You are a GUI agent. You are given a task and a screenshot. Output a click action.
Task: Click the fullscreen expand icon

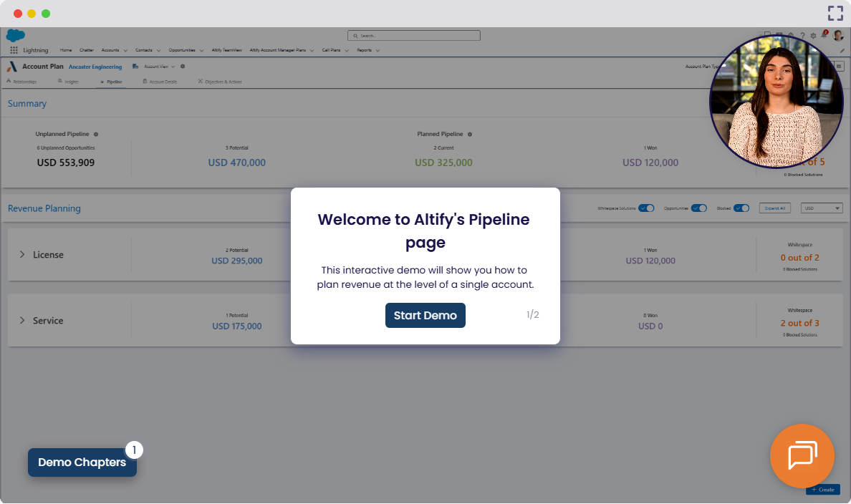(835, 13)
